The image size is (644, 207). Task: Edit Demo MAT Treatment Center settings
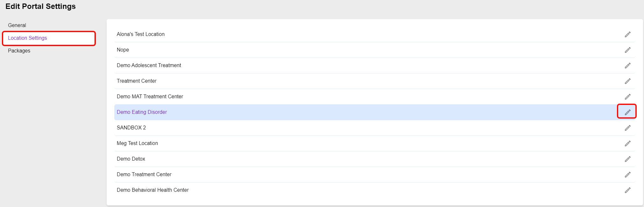[627, 97]
